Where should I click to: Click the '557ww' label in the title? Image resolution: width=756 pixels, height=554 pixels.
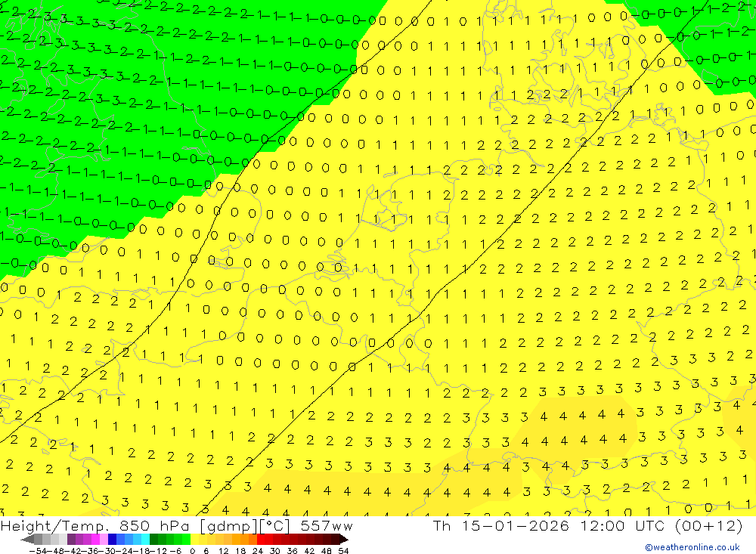tap(327, 526)
